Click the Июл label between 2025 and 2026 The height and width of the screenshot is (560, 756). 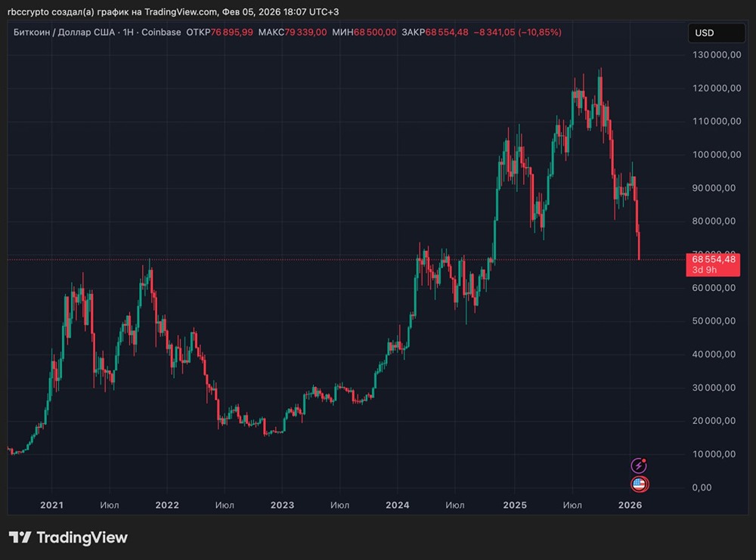(x=573, y=505)
